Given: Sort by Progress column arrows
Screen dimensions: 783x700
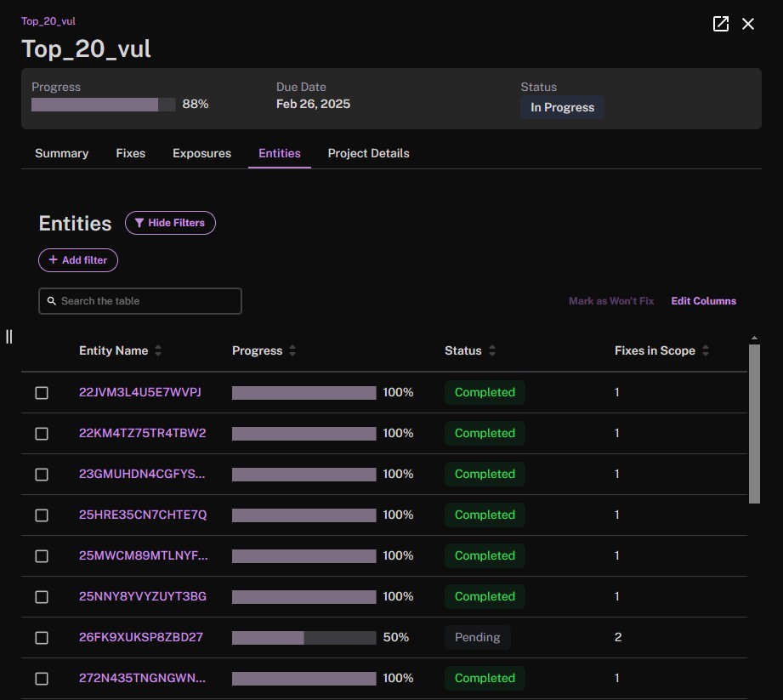Looking at the screenshot, I should point(292,350).
